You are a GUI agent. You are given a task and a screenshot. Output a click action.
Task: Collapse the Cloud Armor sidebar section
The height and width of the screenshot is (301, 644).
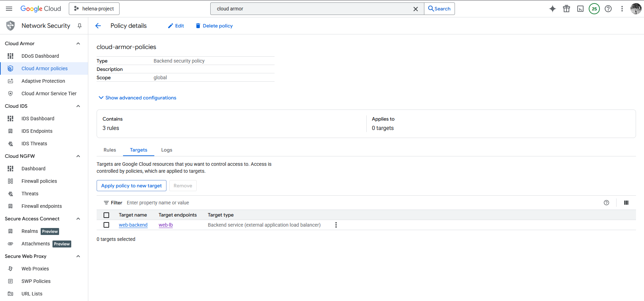click(x=78, y=43)
